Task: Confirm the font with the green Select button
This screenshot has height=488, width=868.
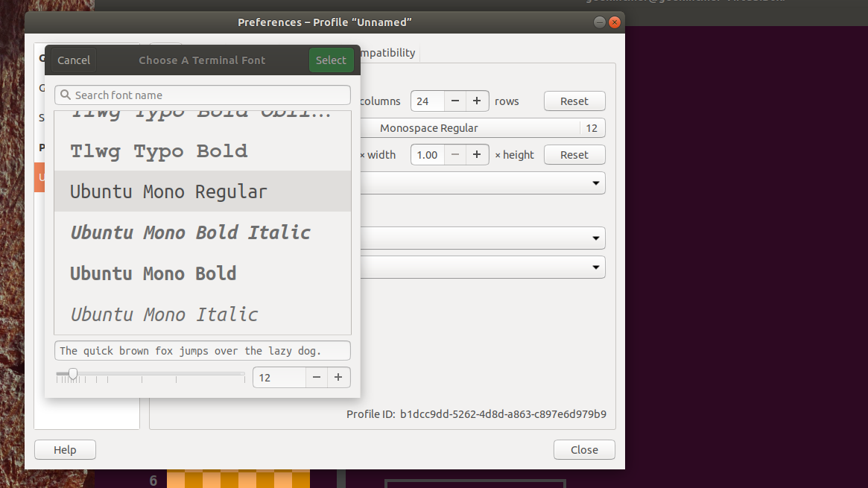Action: (331, 60)
